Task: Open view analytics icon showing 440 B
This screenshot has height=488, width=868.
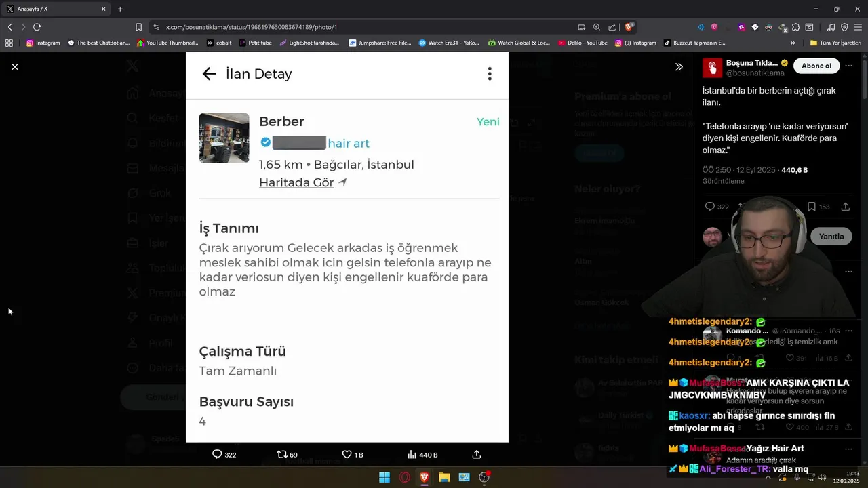Action: coord(412,454)
